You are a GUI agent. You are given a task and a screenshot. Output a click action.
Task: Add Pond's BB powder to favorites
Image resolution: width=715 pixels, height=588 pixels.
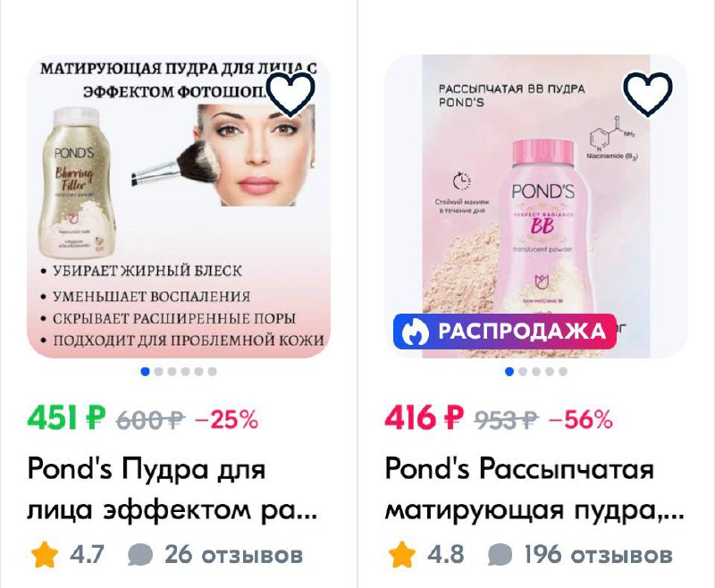tap(648, 94)
